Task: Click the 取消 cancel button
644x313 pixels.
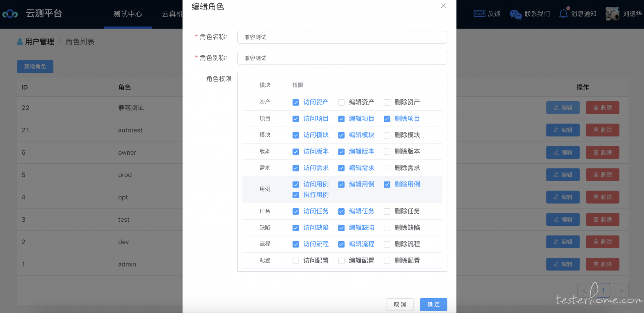Action: [399, 304]
